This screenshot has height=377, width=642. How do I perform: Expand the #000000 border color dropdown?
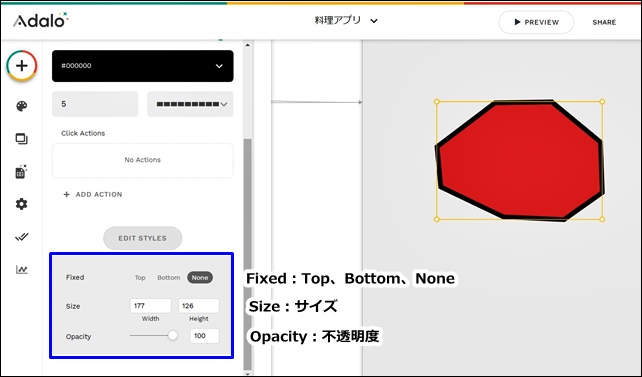142,66
